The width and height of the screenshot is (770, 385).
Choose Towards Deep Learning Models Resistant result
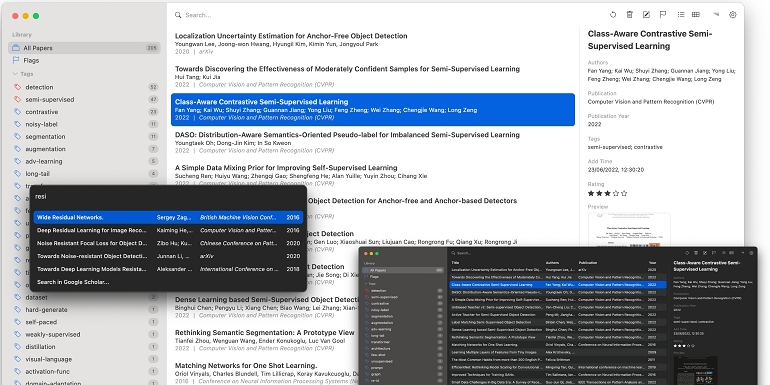pos(168,269)
